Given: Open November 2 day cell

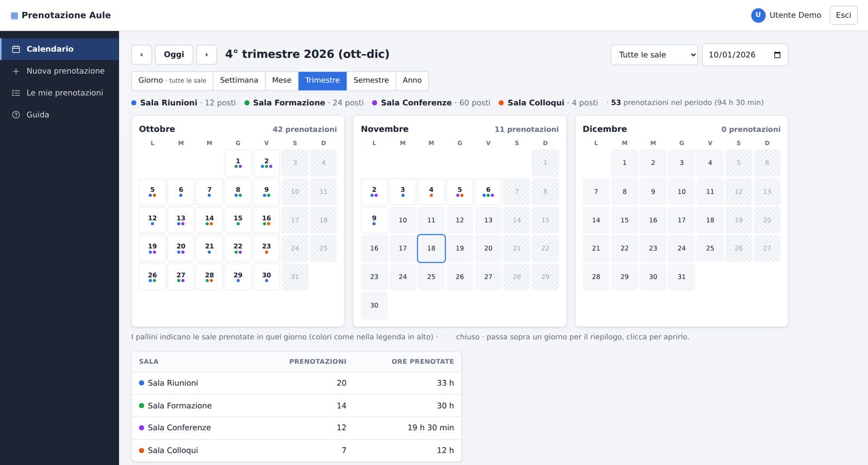Looking at the screenshot, I should point(374,192).
